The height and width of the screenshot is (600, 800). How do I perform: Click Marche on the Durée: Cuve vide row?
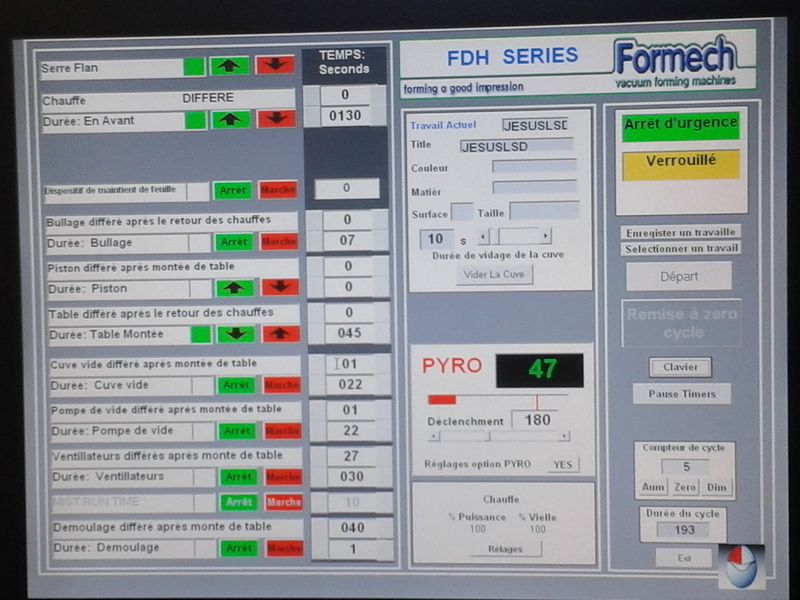(x=282, y=384)
